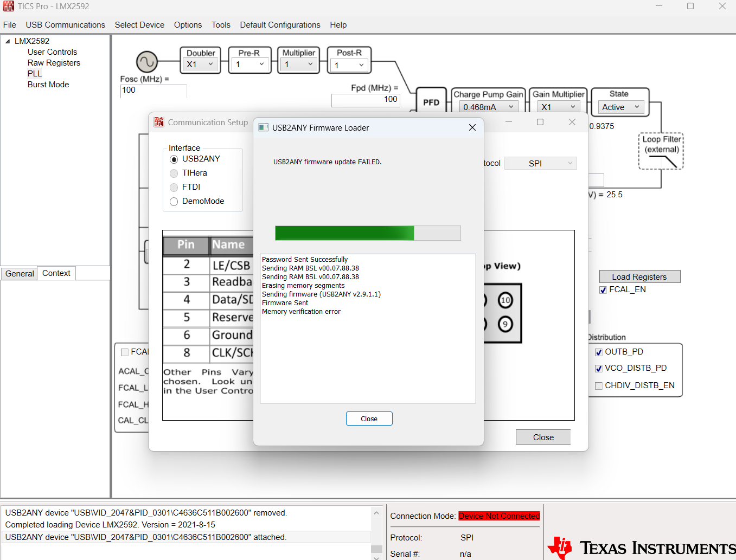The image size is (736, 560).
Task: Open the Charge Pump Gain dropdown
Action: (489, 107)
